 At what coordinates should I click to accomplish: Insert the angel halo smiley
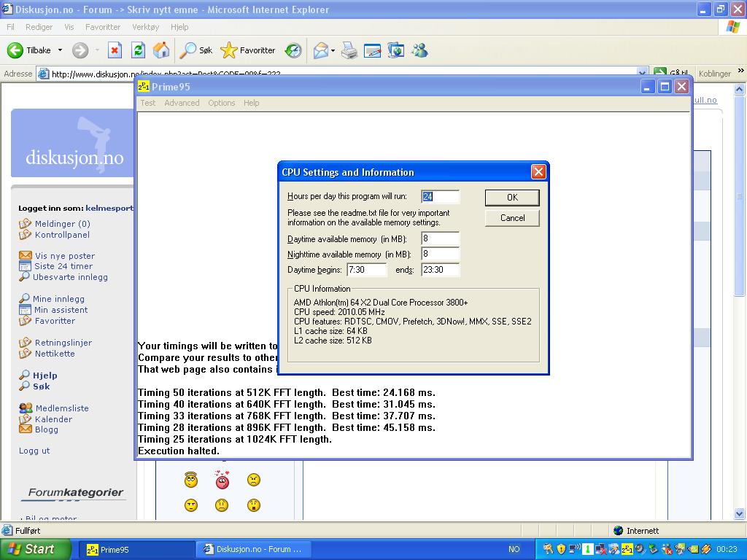[190, 480]
